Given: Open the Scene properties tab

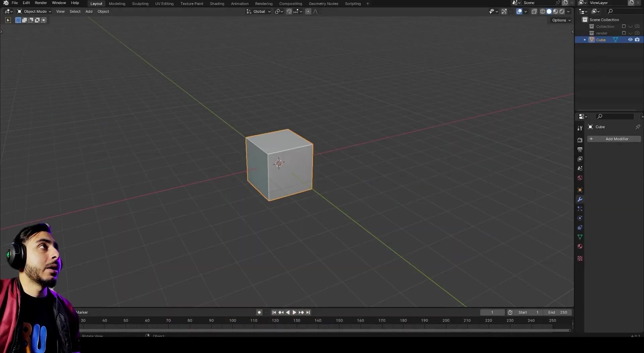Looking at the screenshot, I should pyautogui.click(x=580, y=168).
